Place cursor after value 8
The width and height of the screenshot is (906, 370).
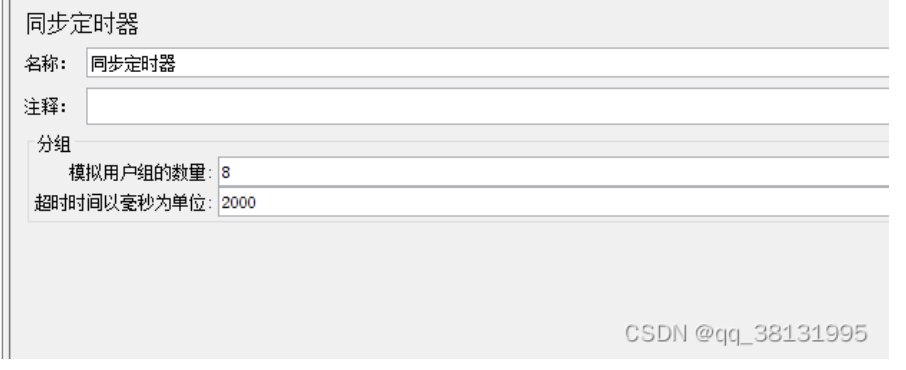tap(231, 173)
